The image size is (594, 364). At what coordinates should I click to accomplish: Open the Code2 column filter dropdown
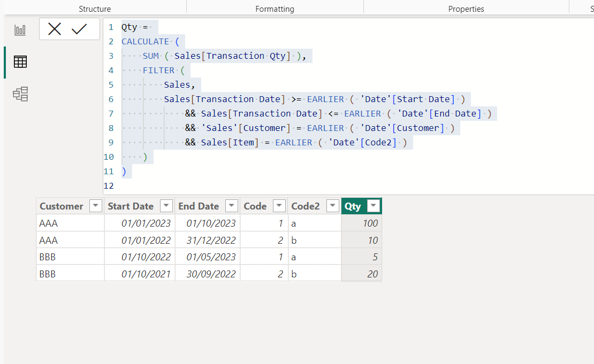coord(333,206)
